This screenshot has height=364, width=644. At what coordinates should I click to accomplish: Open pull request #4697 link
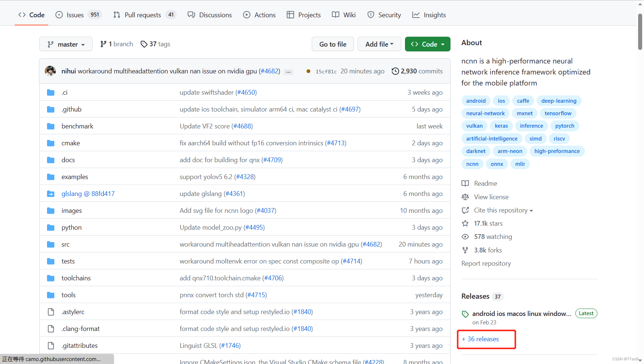tap(350, 109)
